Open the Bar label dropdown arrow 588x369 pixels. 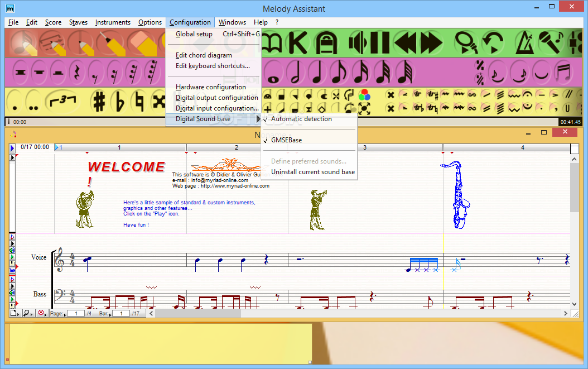pos(111,314)
